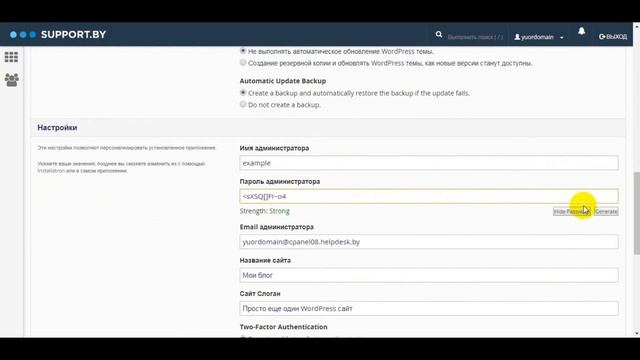Image resolution: width=640 pixels, height=360 pixels.
Task: Open the notifications bell
Action: (581, 31)
